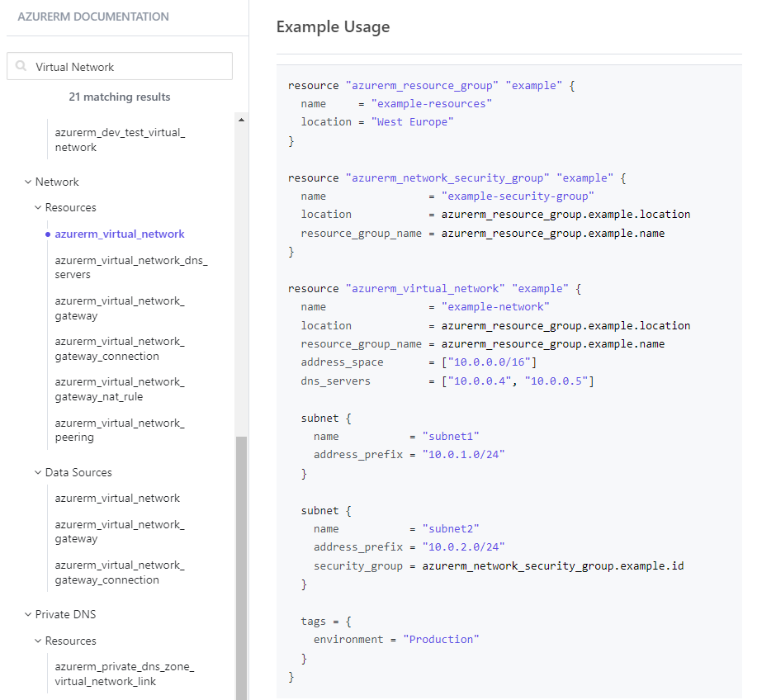
Task: Click azurerm_network_security_group.example.id reference
Action: click(x=553, y=565)
